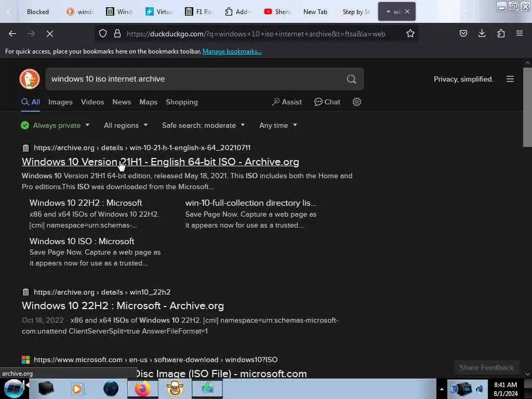Open the shield tracking protection icon

point(103,34)
